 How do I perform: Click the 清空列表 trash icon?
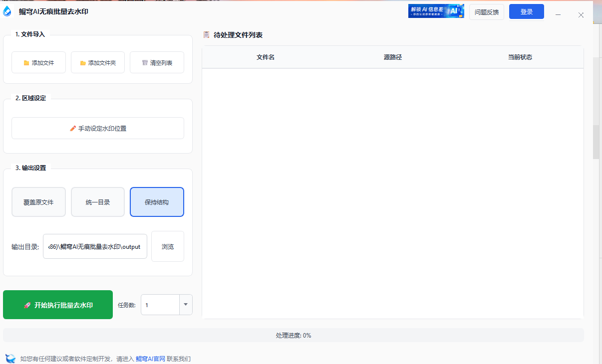click(145, 62)
